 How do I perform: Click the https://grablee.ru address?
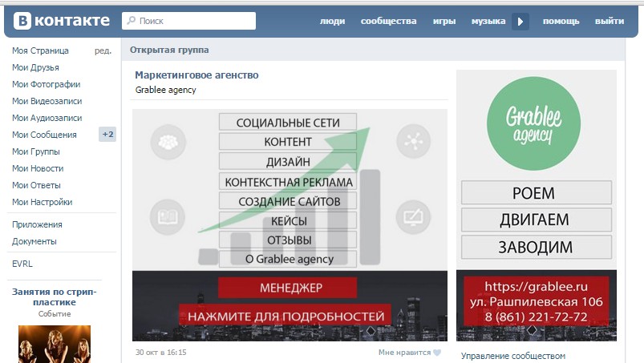(x=536, y=286)
